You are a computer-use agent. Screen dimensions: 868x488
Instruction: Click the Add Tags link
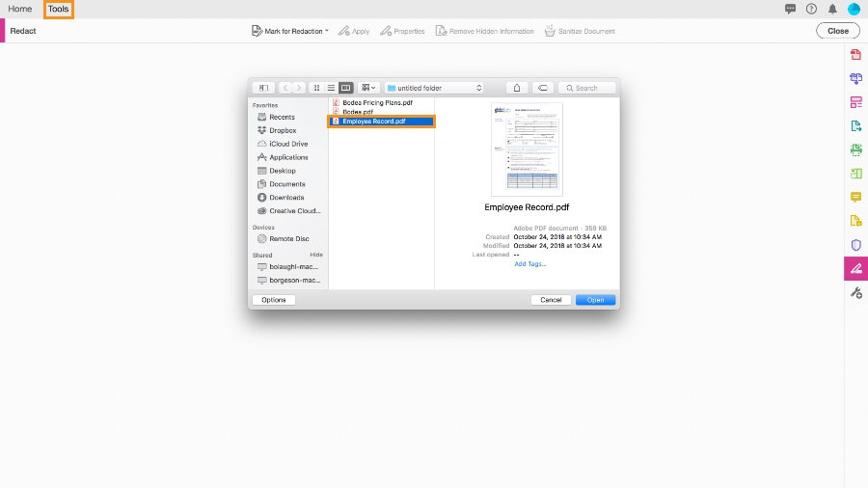pos(529,264)
